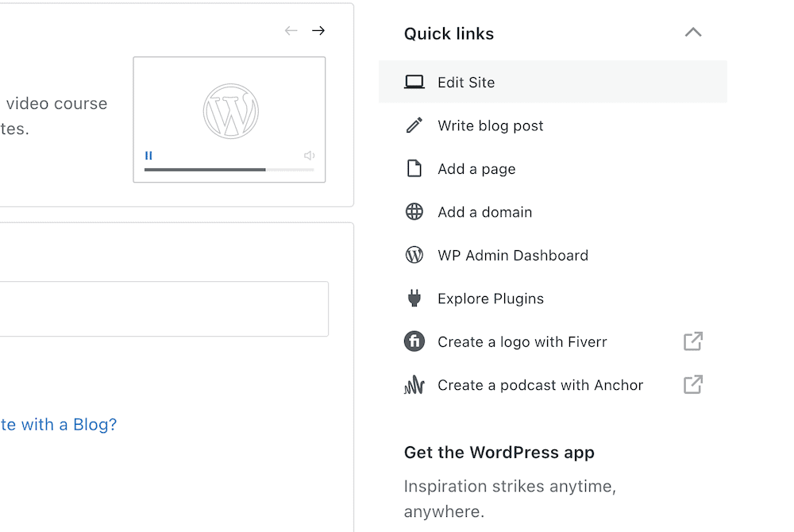Pause the video tutorial
This screenshot has width=794, height=532.
click(148, 156)
